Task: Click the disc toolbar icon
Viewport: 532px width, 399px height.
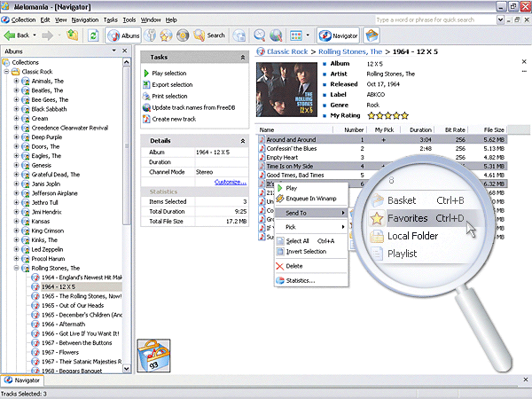Action: point(183,35)
